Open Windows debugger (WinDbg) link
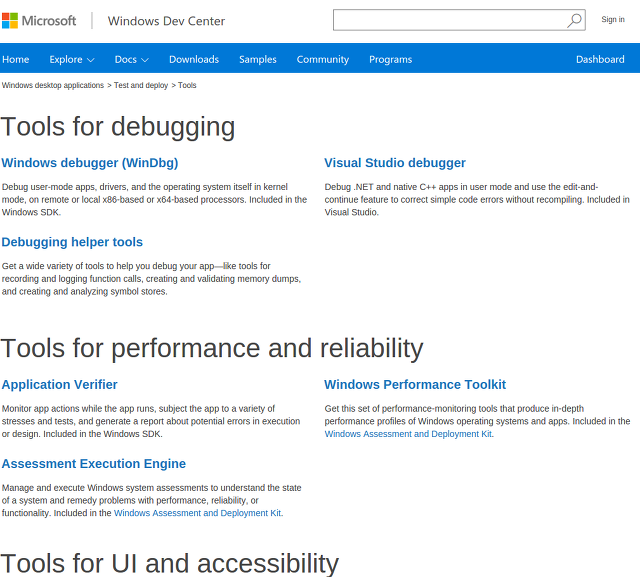Image resolution: width=640 pixels, height=577 pixels. (90, 163)
